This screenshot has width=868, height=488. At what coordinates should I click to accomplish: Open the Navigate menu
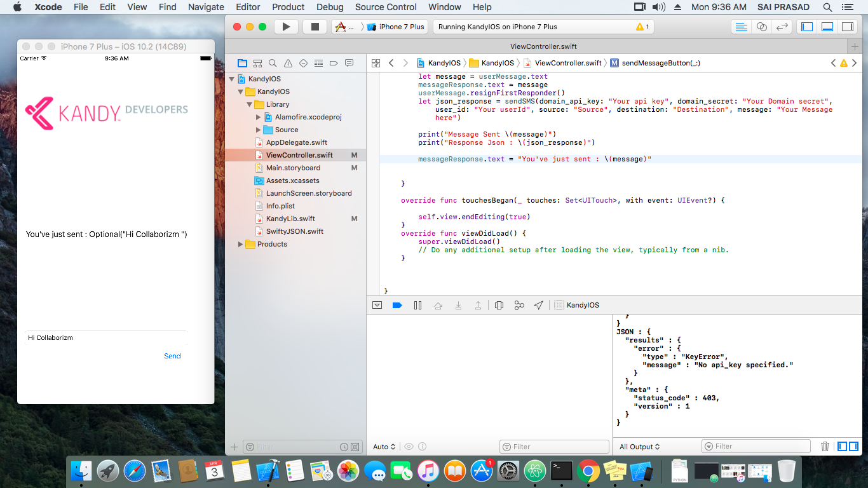tap(206, 7)
